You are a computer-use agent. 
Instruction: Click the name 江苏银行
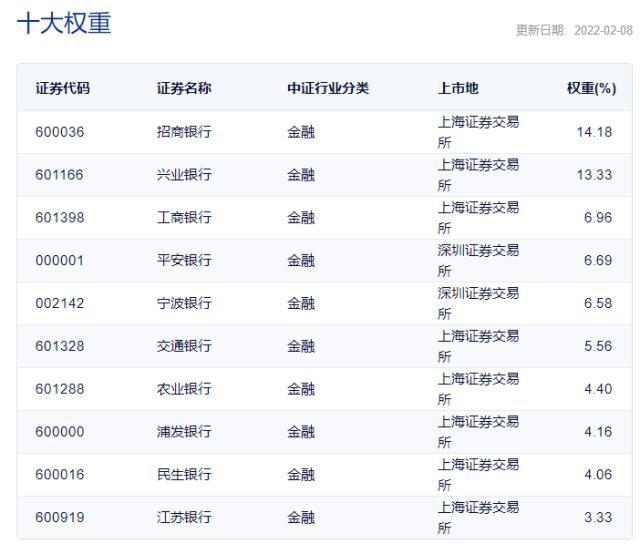point(184,517)
